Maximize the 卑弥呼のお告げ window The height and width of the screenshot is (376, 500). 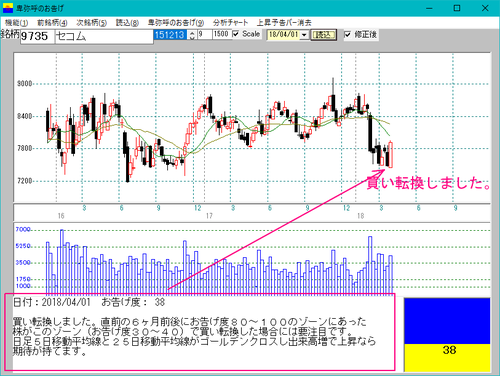pos(457,8)
